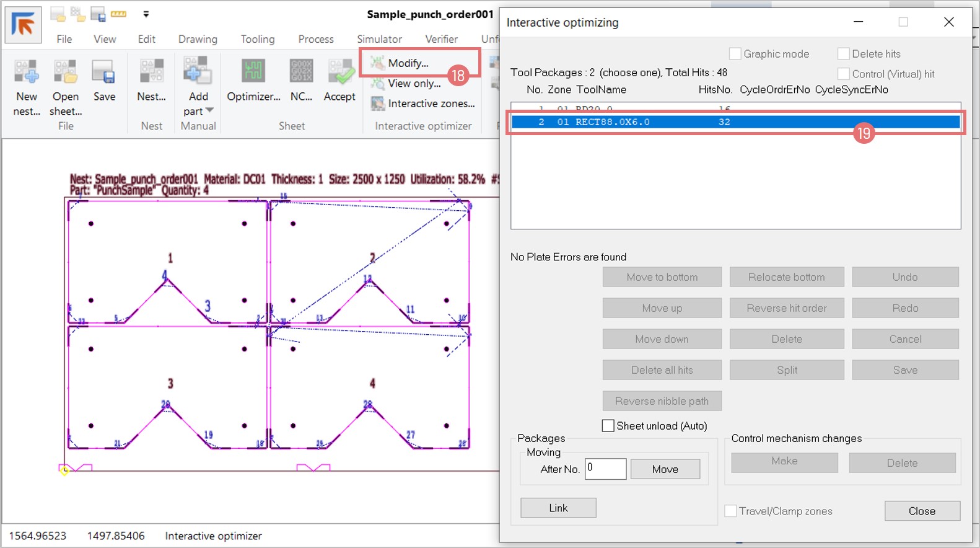This screenshot has height=548, width=980.
Task: Click the New nest icon
Action: [x=27, y=73]
